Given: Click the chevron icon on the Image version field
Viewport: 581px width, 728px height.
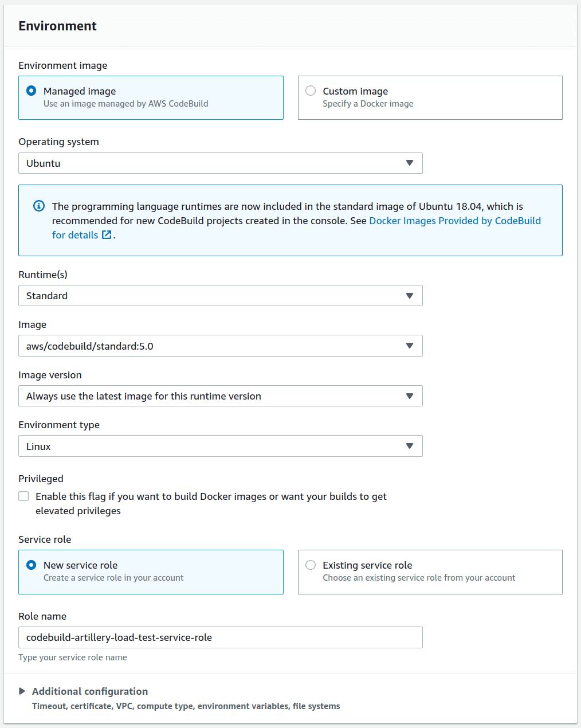Looking at the screenshot, I should click(x=410, y=396).
